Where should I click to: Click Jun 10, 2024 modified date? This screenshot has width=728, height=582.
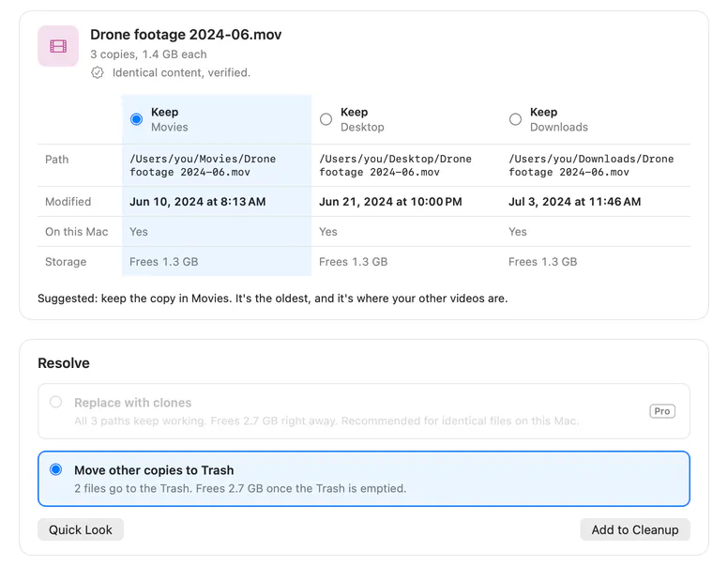pos(198,202)
